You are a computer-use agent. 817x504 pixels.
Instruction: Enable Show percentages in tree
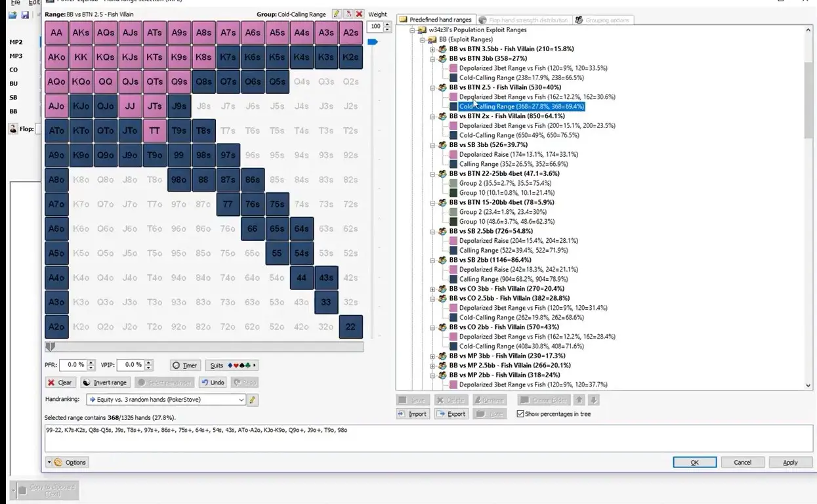click(520, 413)
